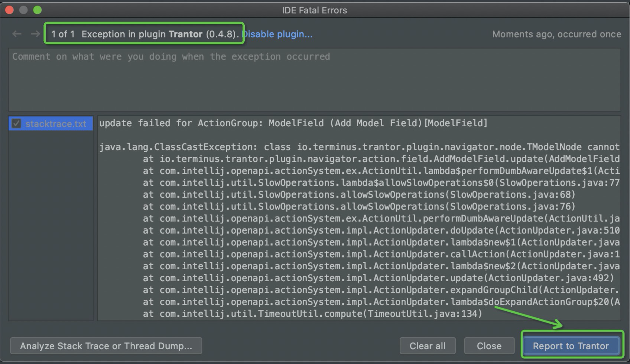Click the green zoom window button
Image resolution: width=630 pixels, height=364 pixels.
38,10
